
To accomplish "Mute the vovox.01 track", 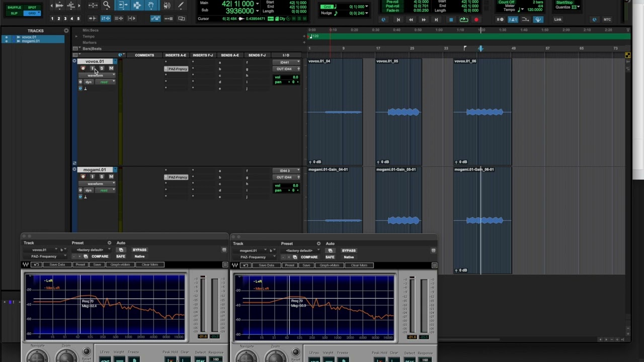I will (111, 68).
